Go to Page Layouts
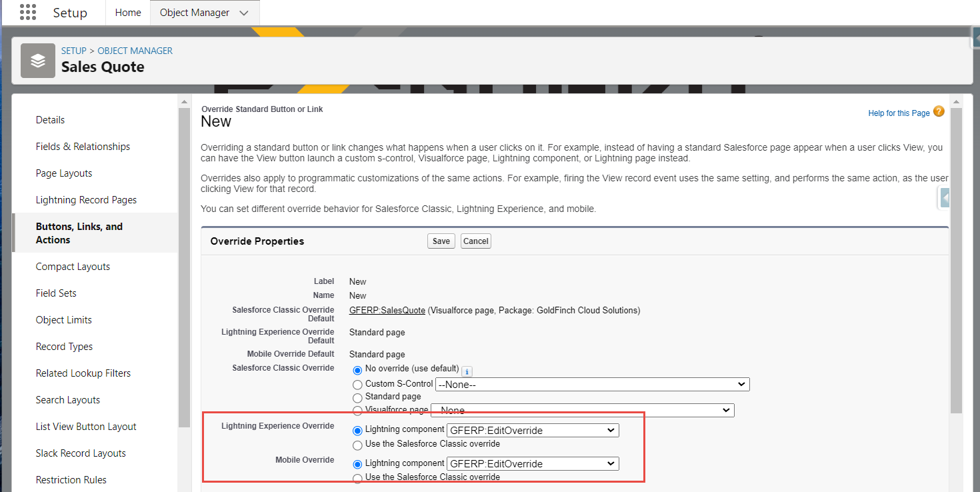The image size is (980, 492). point(64,173)
